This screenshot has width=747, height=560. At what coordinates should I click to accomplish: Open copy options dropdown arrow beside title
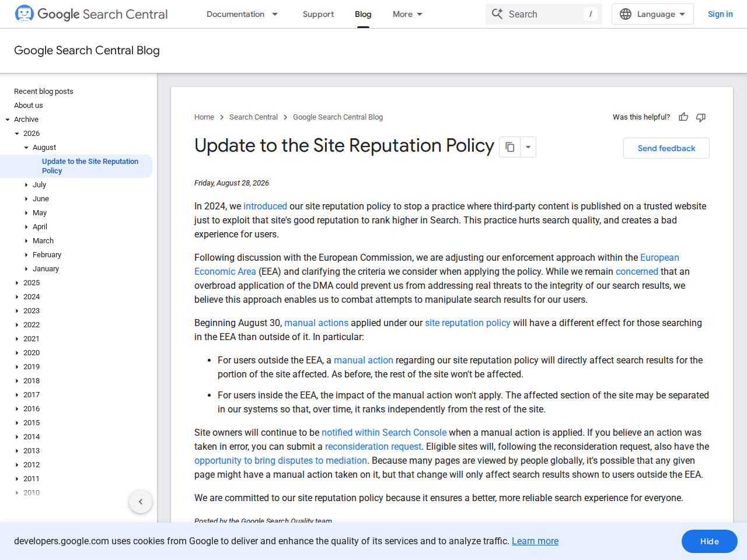[x=528, y=147]
